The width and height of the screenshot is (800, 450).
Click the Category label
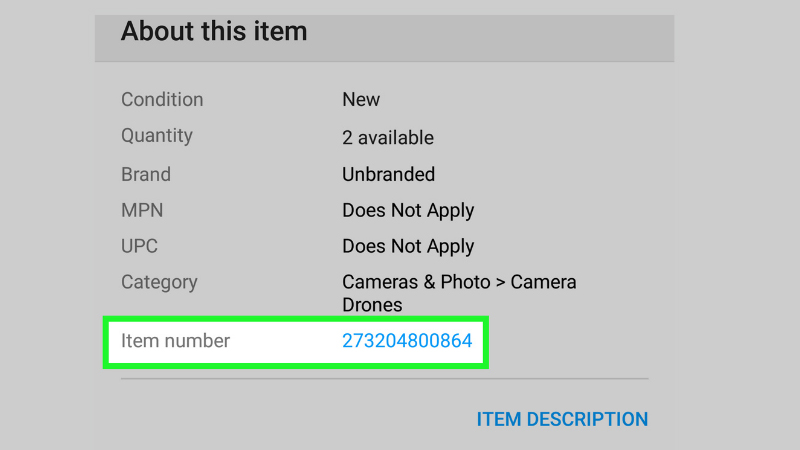[x=159, y=283]
